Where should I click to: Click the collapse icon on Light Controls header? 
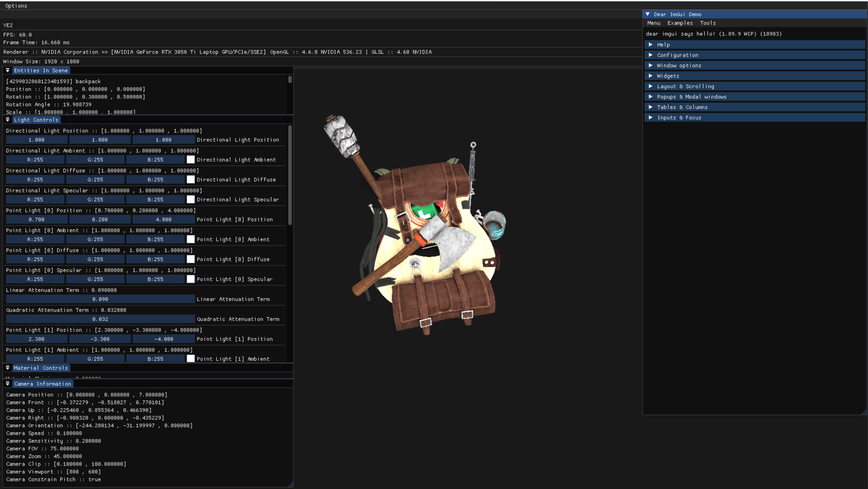click(x=8, y=120)
